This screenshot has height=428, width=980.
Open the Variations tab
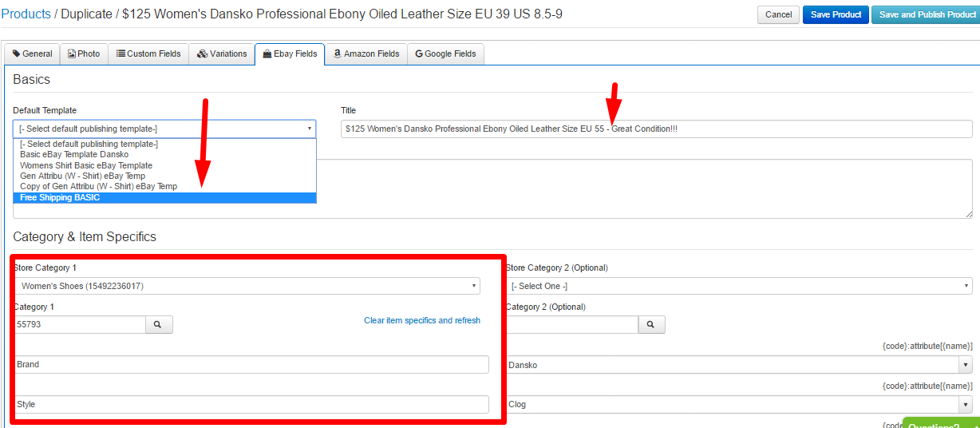coord(222,53)
